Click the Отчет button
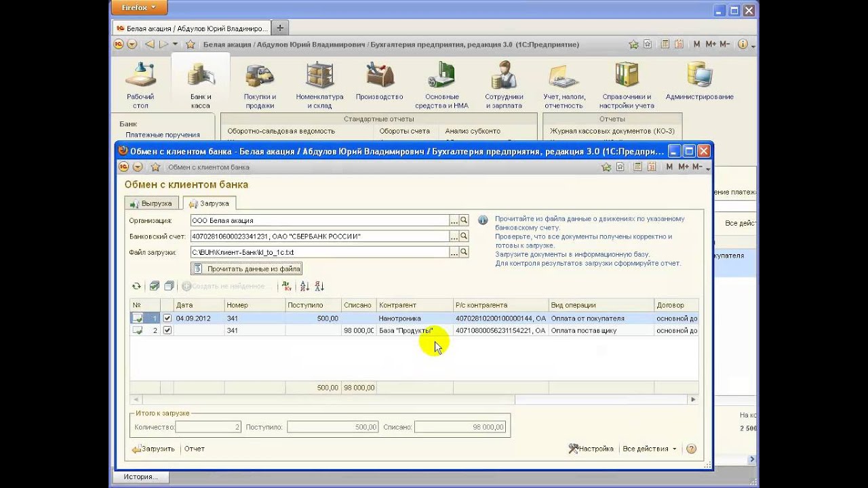The height and width of the screenshot is (488, 868). click(194, 449)
